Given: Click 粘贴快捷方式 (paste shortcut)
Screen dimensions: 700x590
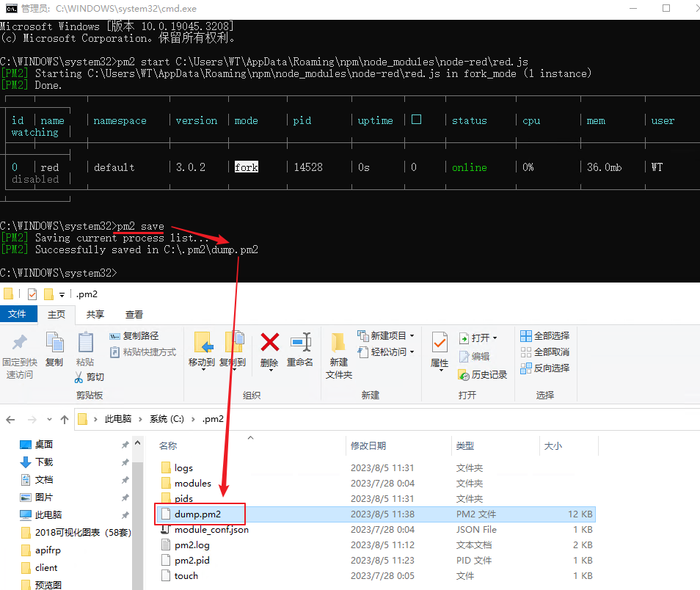Looking at the screenshot, I should 143,352.
